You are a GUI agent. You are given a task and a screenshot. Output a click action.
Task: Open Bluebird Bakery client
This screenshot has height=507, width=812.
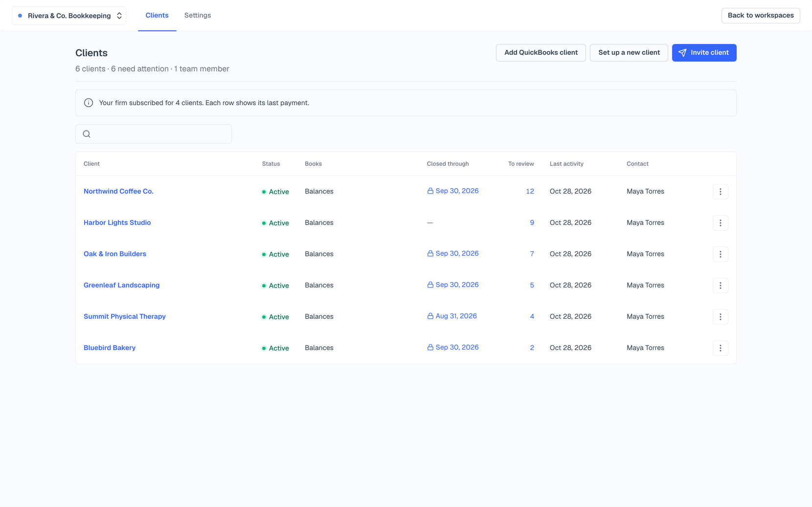110,348
